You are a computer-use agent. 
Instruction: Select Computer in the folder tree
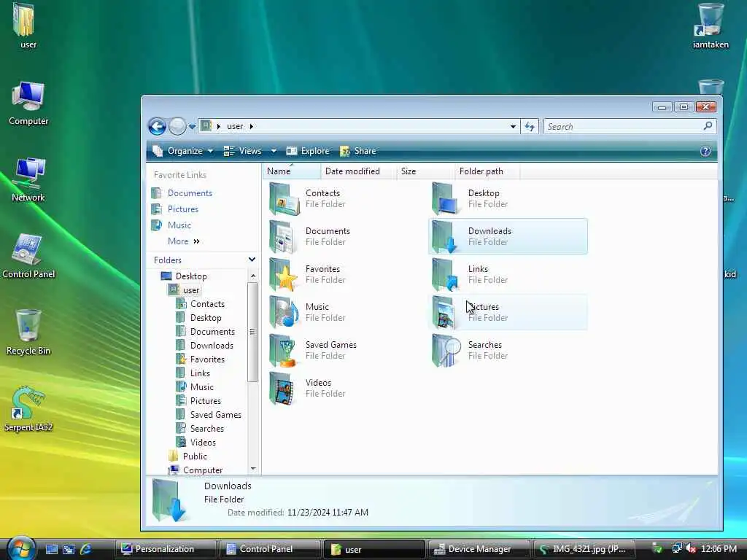[203, 470]
